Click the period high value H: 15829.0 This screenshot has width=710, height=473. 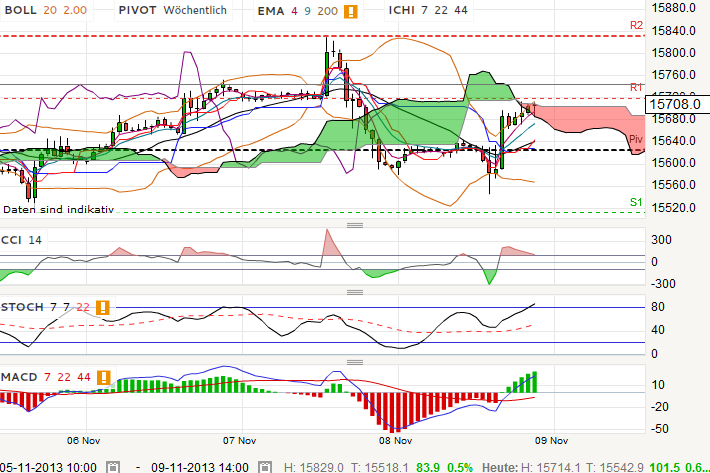314,467
